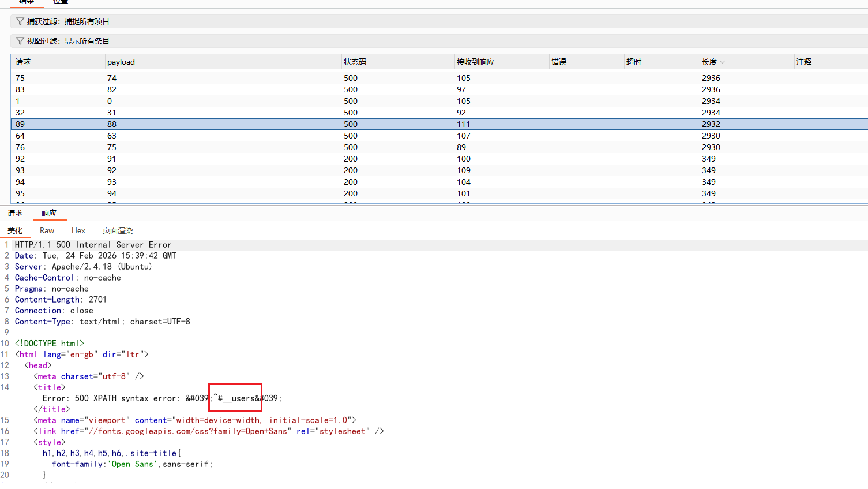Switch to the 请求 tab
The image size is (868, 489).
point(15,213)
